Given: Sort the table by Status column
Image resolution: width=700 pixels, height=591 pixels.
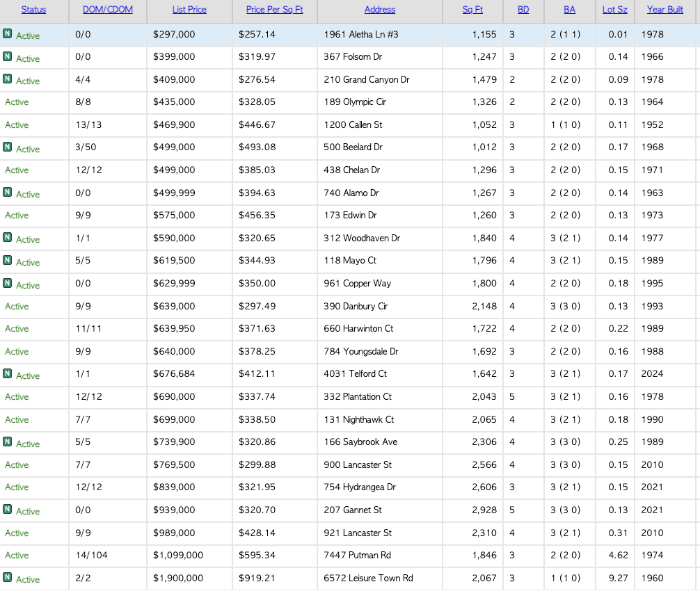Looking at the screenshot, I should coord(33,9).
